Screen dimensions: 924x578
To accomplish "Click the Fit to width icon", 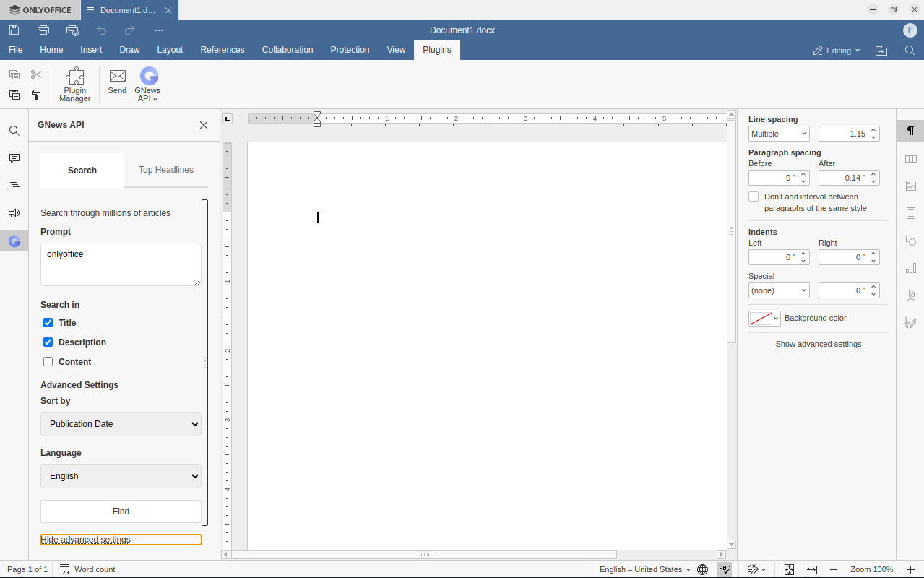I will click(811, 569).
